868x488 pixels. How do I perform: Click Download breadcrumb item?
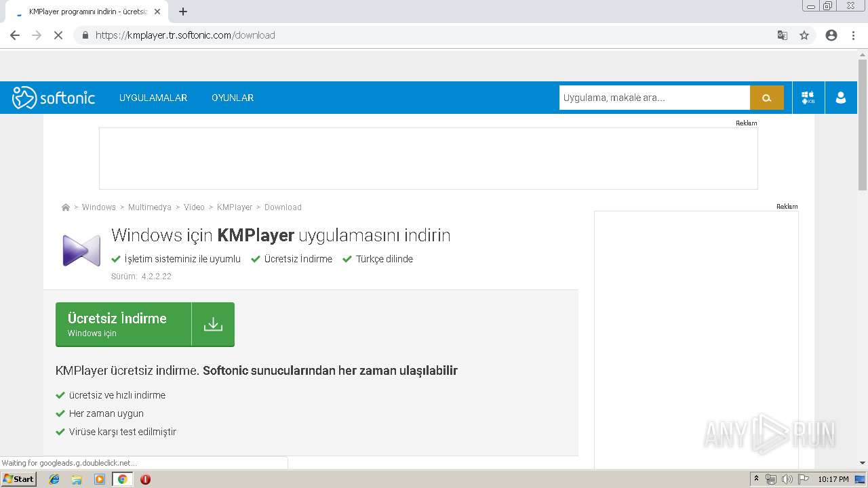[x=283, y=207]
